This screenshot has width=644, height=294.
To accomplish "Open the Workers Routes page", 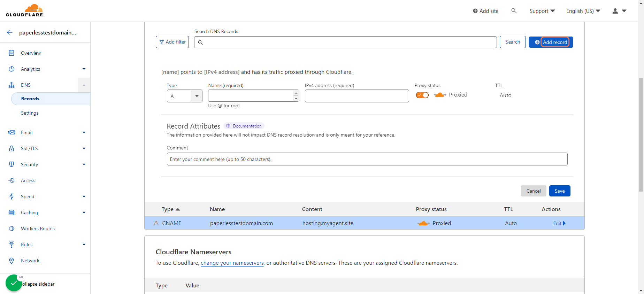I will [38, 229].
